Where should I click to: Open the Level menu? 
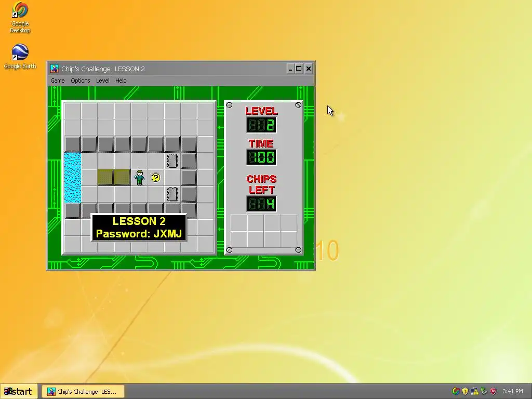click(102, 81)
